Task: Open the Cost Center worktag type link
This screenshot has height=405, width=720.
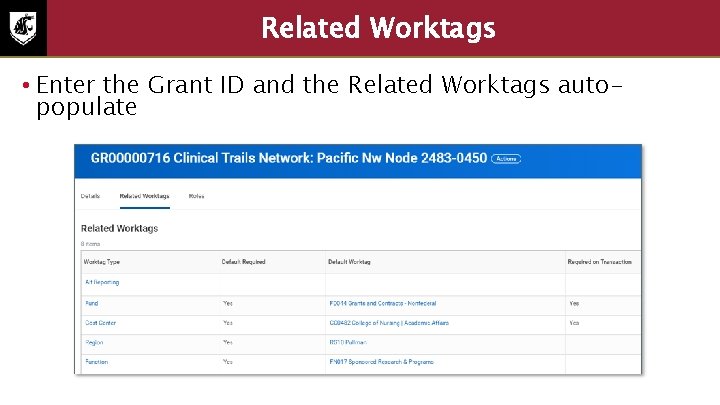Action: 100,323
